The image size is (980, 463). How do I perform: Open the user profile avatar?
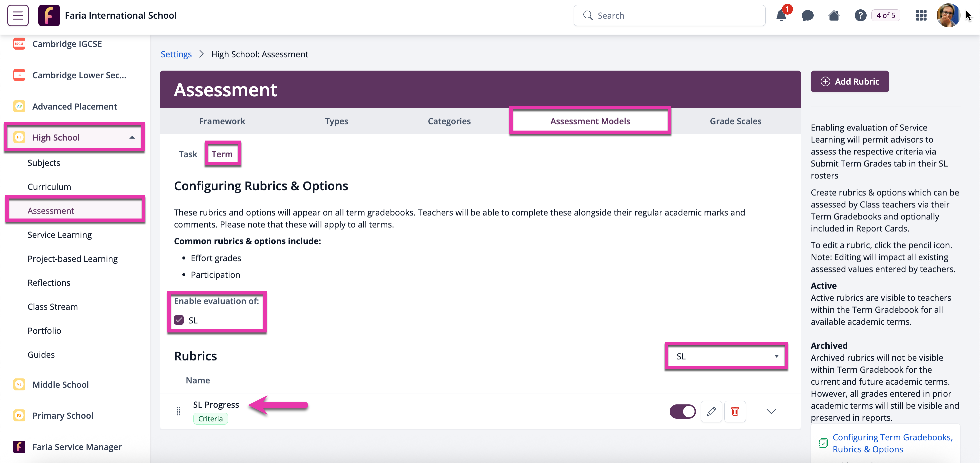948,16
